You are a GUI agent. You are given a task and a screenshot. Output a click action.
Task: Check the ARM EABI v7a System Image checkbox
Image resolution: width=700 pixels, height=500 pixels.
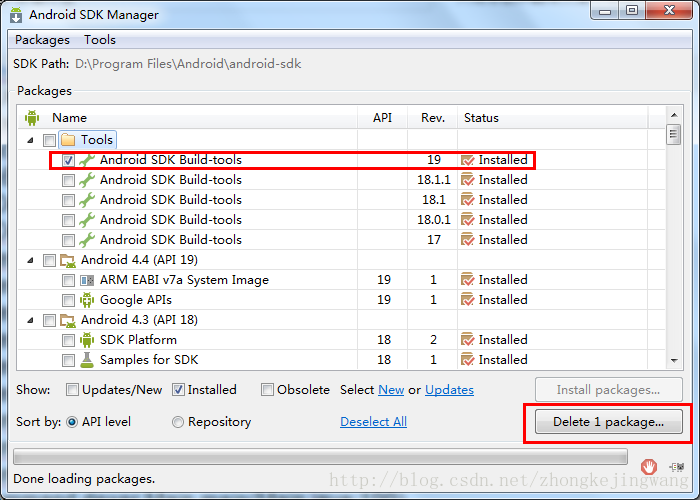[x=68, y=280]
